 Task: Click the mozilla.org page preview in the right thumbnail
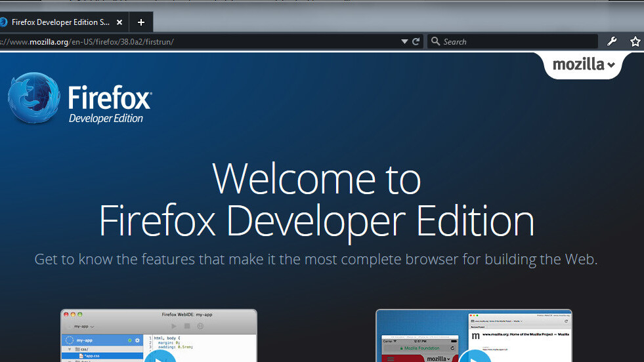pyautogui.click(x=519, y=338)
